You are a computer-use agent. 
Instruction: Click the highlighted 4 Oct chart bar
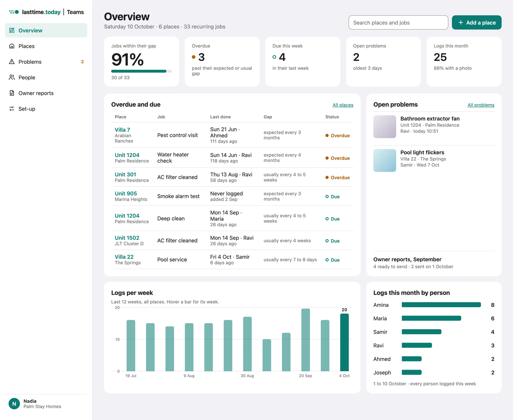344,342
